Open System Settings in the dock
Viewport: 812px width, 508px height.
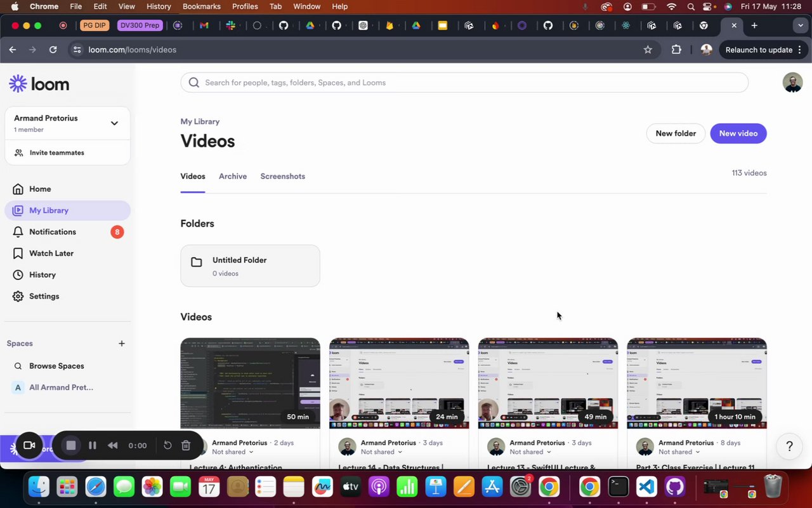tap(521, 487)
